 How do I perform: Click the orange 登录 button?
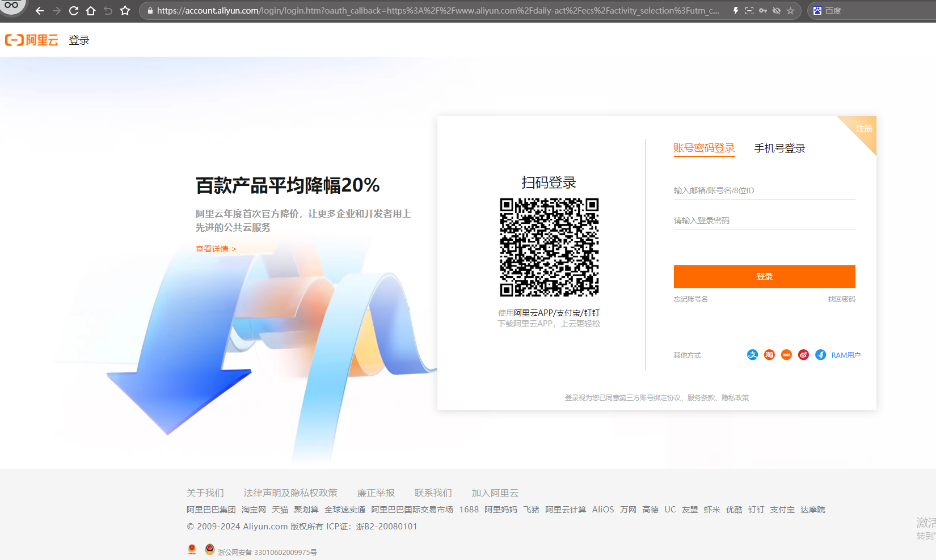[764, 277]
